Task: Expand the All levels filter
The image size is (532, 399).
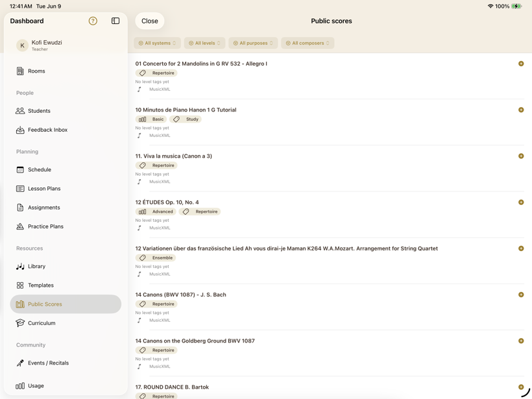Action: click(x=204, y=43)
